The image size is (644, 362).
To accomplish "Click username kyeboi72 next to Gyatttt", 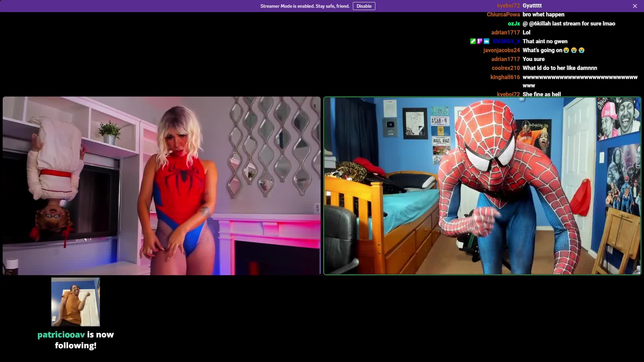I will tap(508, 6).
